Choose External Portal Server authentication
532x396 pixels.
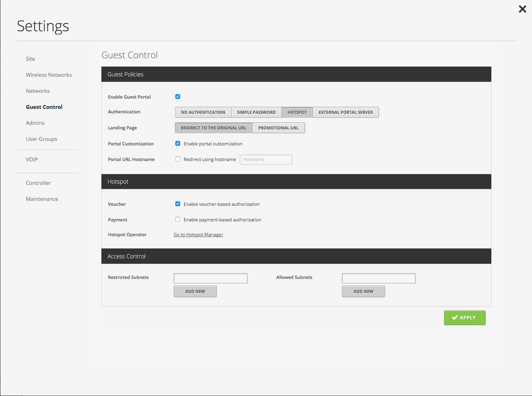346,112
